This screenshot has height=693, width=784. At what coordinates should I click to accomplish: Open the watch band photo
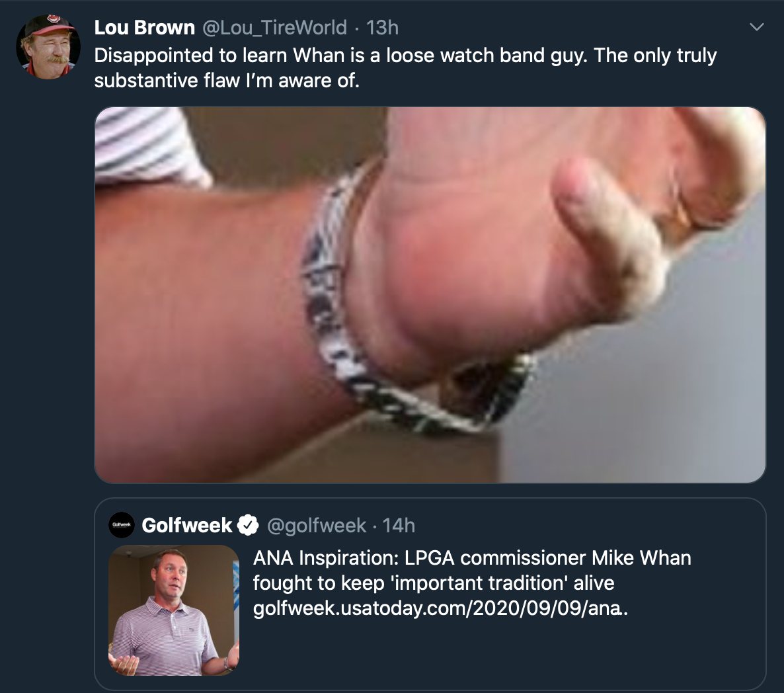click(430, 295)
